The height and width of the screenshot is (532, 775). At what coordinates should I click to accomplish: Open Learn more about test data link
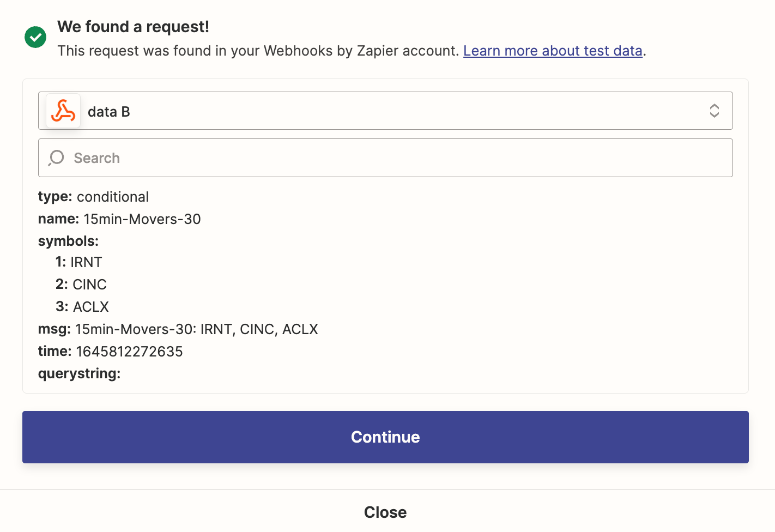coord(553,51)
